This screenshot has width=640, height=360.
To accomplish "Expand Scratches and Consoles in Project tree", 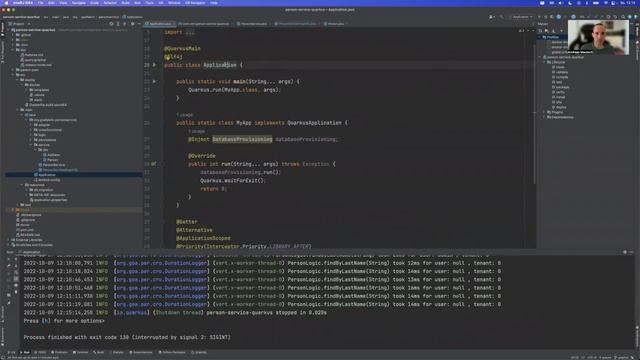I will click(x=9, y=245).
